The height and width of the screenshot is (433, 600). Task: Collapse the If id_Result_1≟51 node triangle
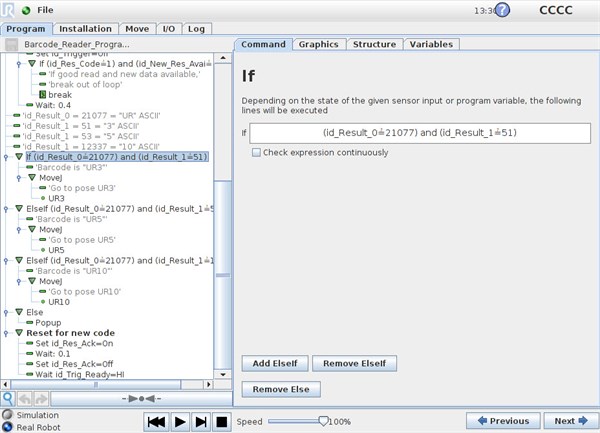click(x=19, y=156)
